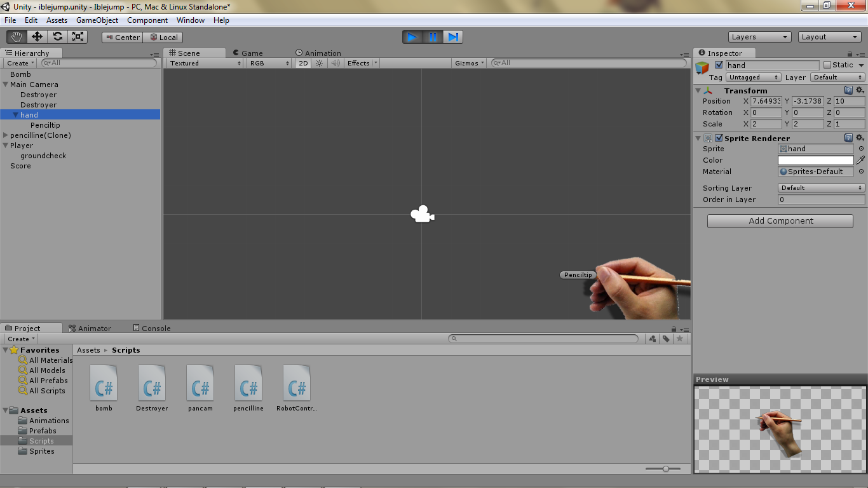
Task: Enable the Static checkbox
Action: [827, 65]
